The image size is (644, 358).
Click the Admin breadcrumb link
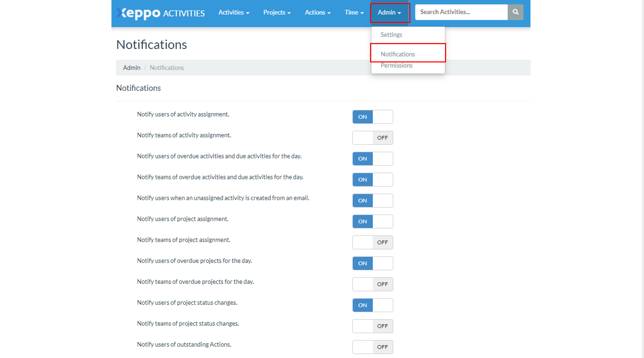[x=132, y=68]
